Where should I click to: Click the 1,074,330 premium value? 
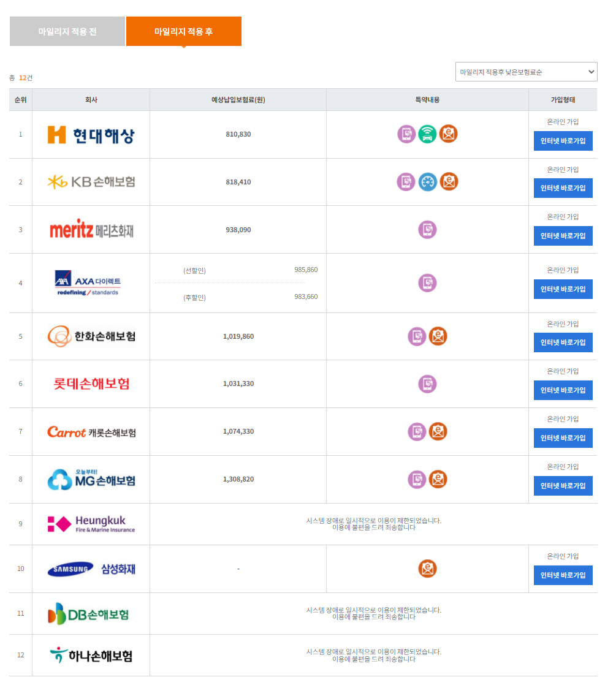238,431
